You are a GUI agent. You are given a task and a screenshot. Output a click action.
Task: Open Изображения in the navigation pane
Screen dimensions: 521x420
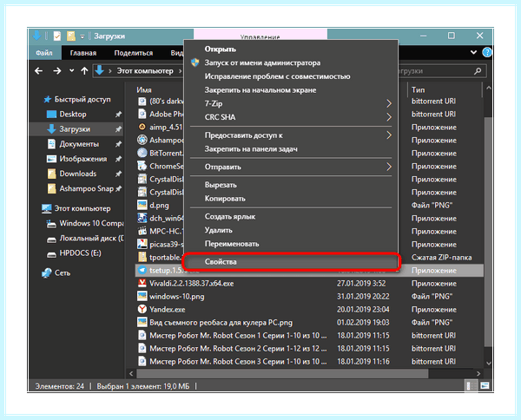(x=83, y=159)
